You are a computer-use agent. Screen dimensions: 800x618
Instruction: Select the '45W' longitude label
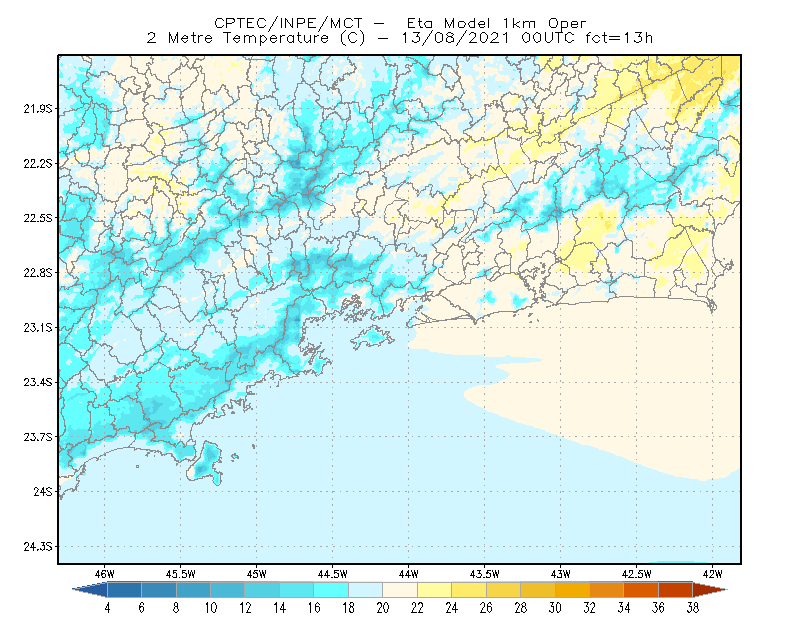(257, 574)
